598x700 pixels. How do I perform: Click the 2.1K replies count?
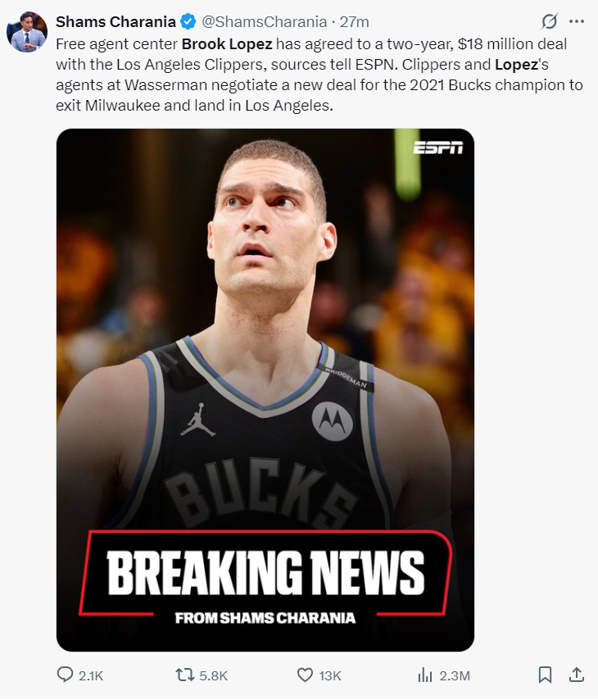click(91, 676)
